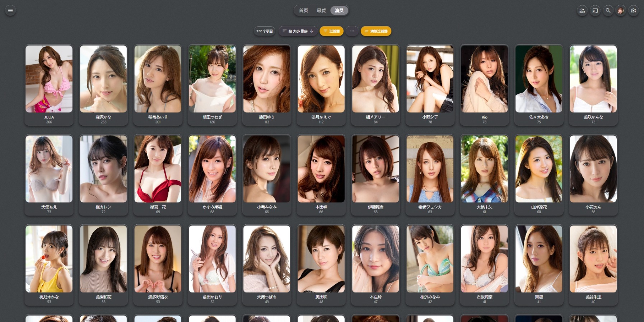Click the 小野夕子 name text
644x322 pixels.
430,117
